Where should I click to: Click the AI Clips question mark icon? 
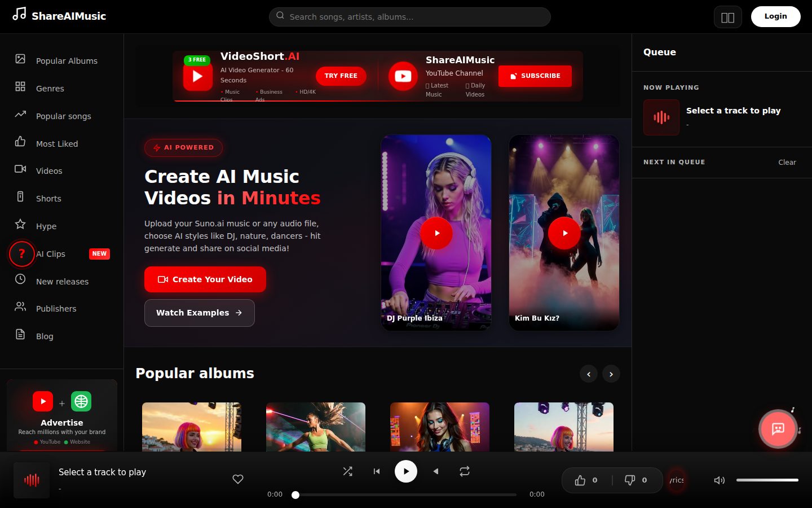(x=22, y=253)
